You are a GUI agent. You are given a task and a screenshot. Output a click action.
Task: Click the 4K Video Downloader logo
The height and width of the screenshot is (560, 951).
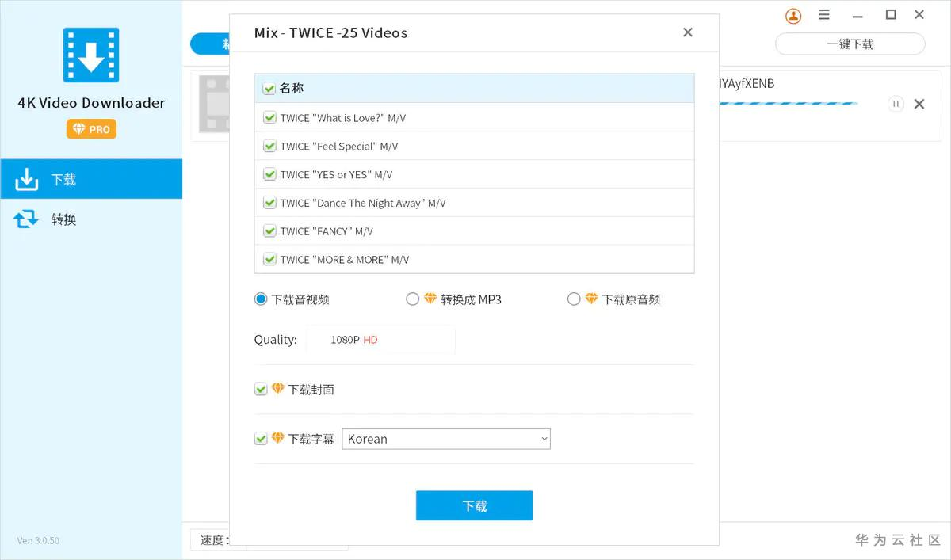point(90,54)
